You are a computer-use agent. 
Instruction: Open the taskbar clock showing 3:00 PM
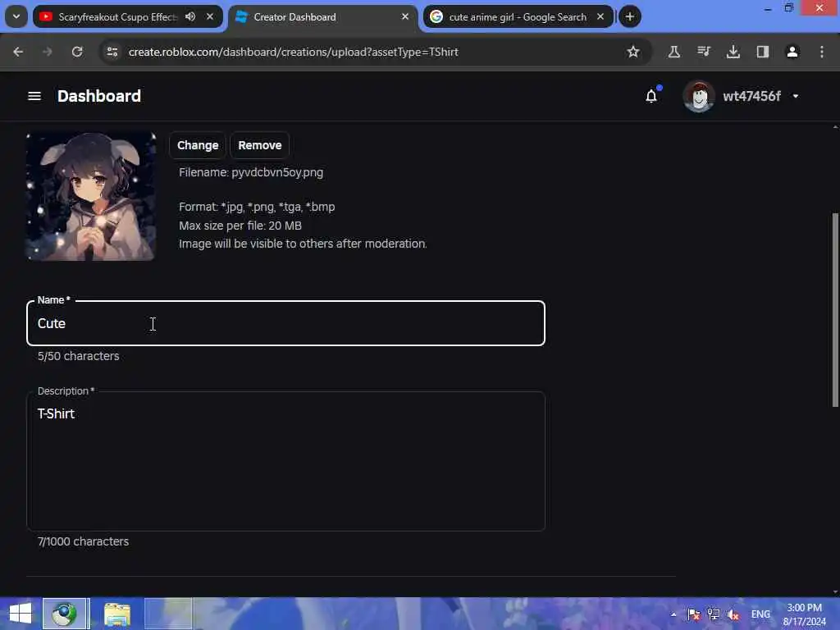coord(804,614)
